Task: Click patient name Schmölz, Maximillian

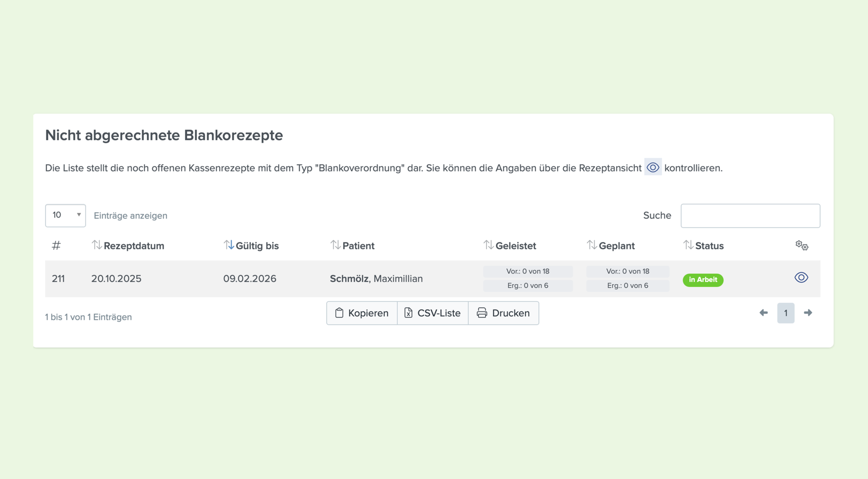Action: (x=376, y=279)
